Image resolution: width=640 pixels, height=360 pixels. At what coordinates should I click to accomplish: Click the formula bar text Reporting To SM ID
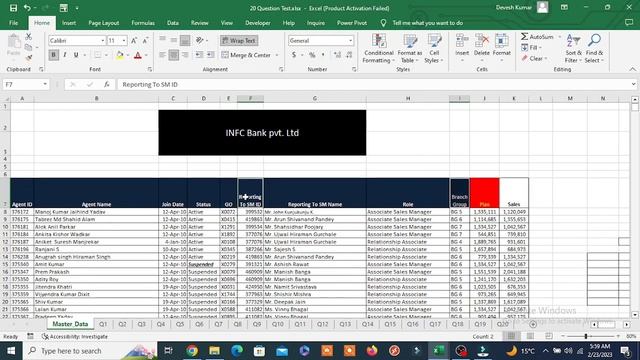point(150,84)
